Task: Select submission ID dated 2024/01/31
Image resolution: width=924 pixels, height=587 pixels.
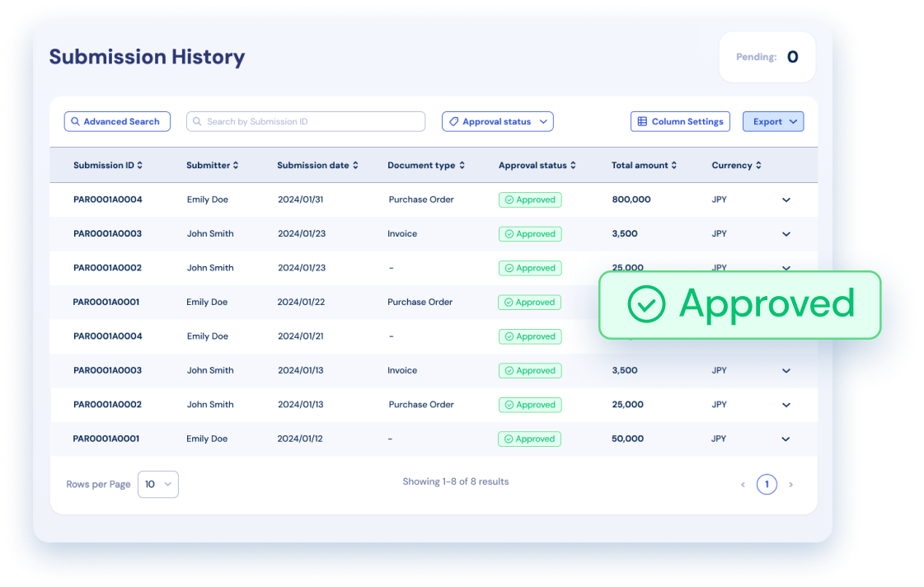Action: pos(108,200)
